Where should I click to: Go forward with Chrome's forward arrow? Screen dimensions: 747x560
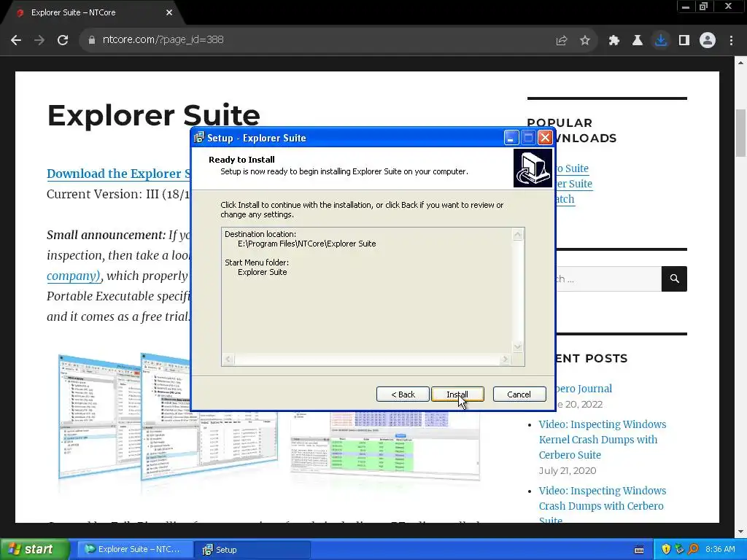coord(39,40)
